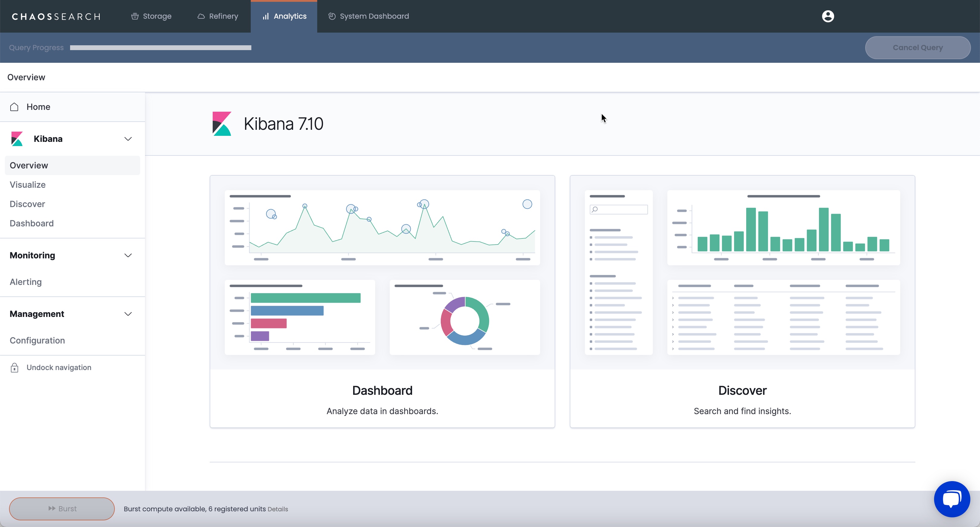Click the Query Progress bar
This screenshot has width=980, height=527.
click(x=160, y=47)
